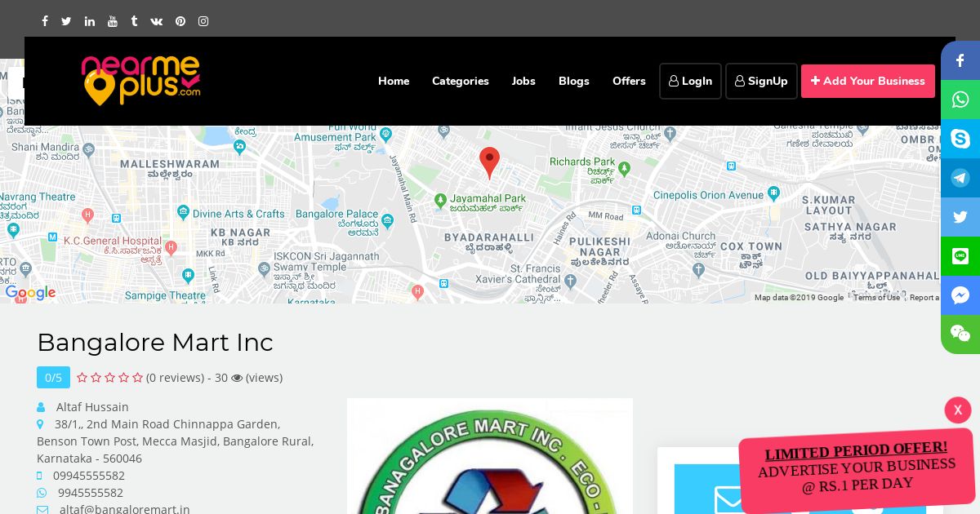Click COX TOWN map label

[751, 246]
